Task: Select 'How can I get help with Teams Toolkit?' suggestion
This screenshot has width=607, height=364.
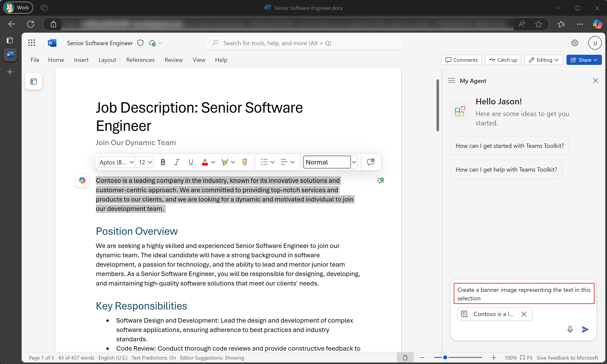Action: tap(506, 169)
